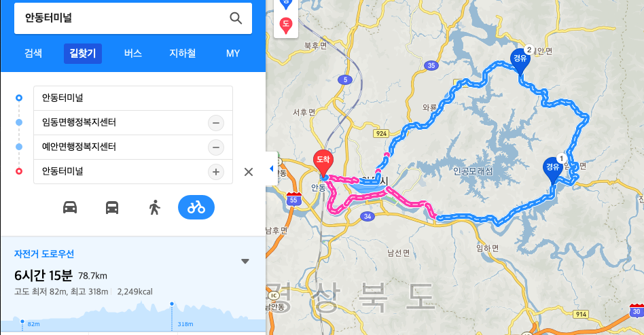Image resolution: width=644 pixels, height=335 pixels.
Task: Open the 검색 tab
Action: [33, 54]
